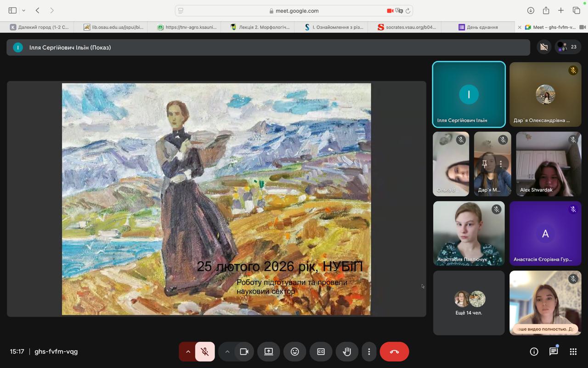The width and height of the screenshot is (588, 368).
Task: Click muted mic icon on Анастасія Єгорівна tile
Action: click(x=573, y=209)
